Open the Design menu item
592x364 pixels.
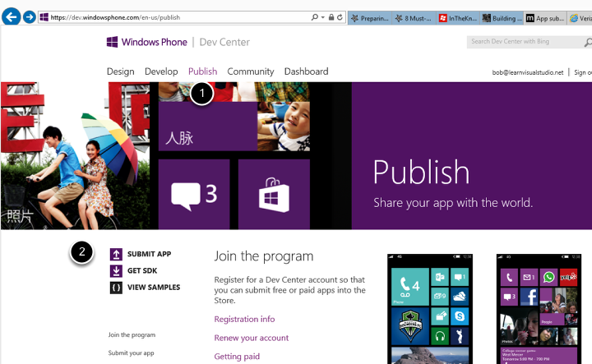[120, 71]
